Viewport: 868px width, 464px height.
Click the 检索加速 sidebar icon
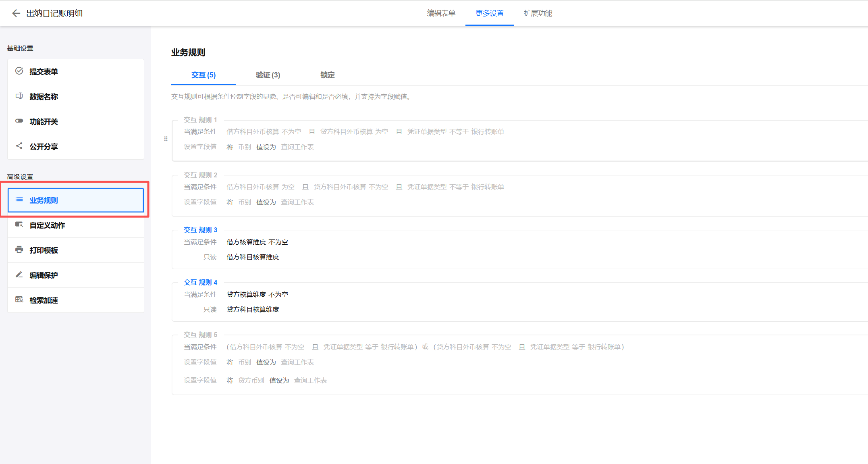(x=19, y=300)
